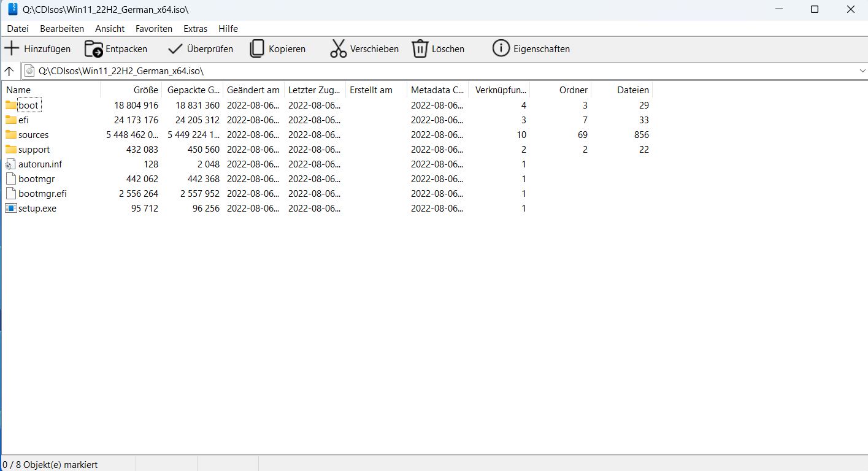Click the Verschieben scissors icon
This screenshot has height=471, width=868.
[x=339, y=48]
